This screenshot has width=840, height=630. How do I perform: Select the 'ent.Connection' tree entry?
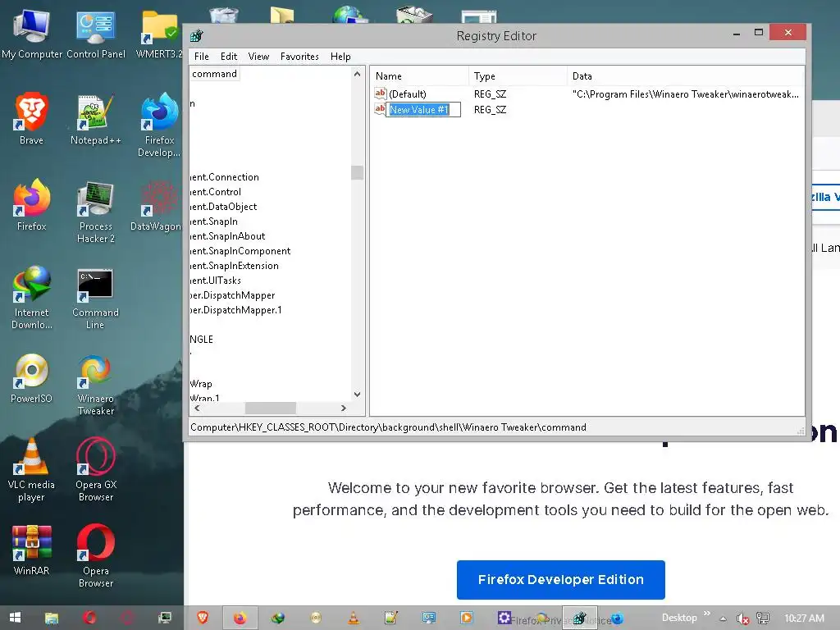(225, 177)
